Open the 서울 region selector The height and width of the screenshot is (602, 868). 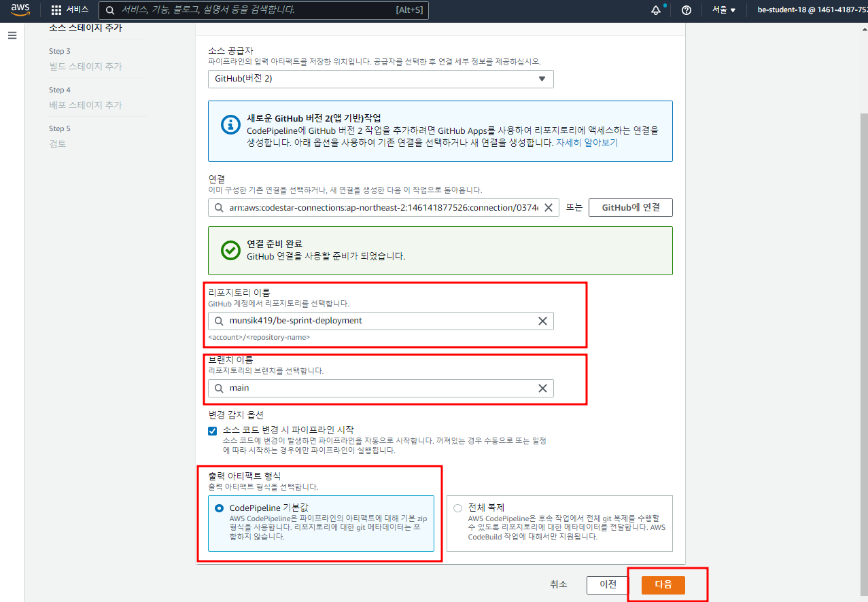coord(724,10)
